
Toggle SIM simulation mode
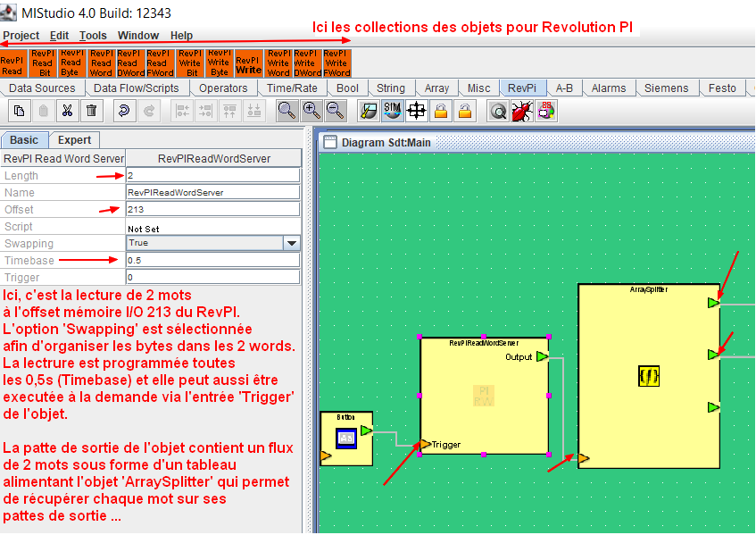(x=392, y=112)
